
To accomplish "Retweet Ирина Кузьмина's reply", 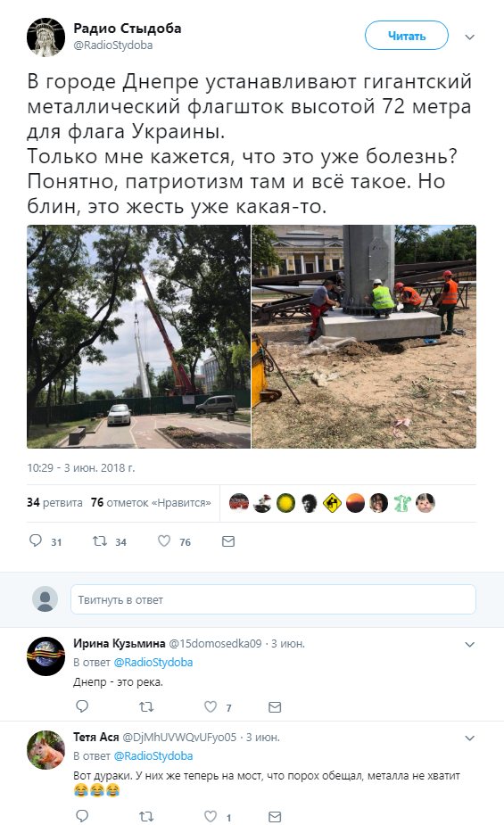I will pyautogui.click(x=146, y=707).
